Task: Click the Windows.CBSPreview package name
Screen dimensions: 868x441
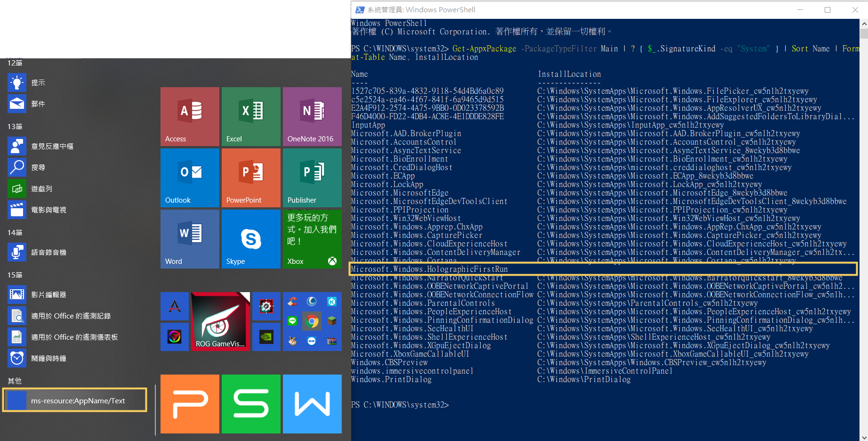Action: point(389,362)
